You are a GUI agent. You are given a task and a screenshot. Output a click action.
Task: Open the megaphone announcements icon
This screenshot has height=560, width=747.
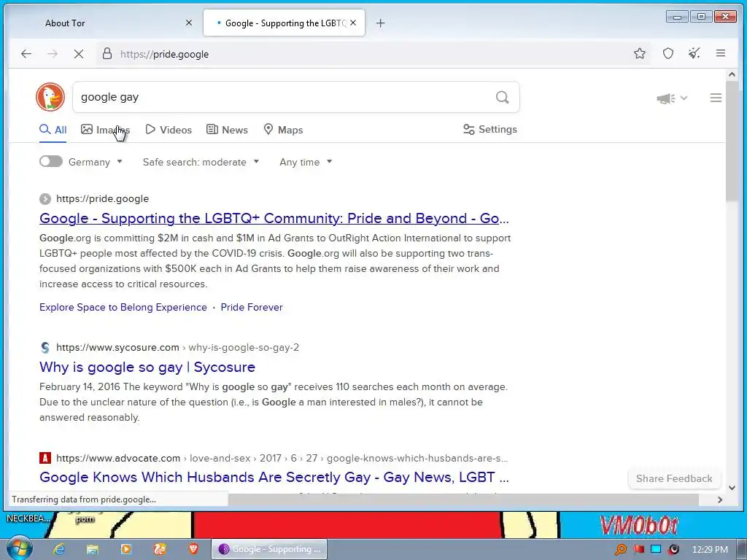coord(665,98)
